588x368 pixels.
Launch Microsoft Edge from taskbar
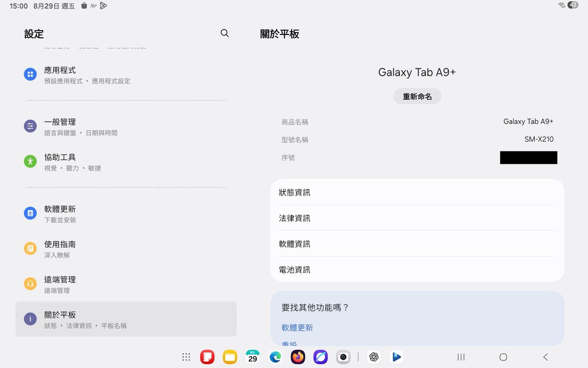tap(275, 357)
